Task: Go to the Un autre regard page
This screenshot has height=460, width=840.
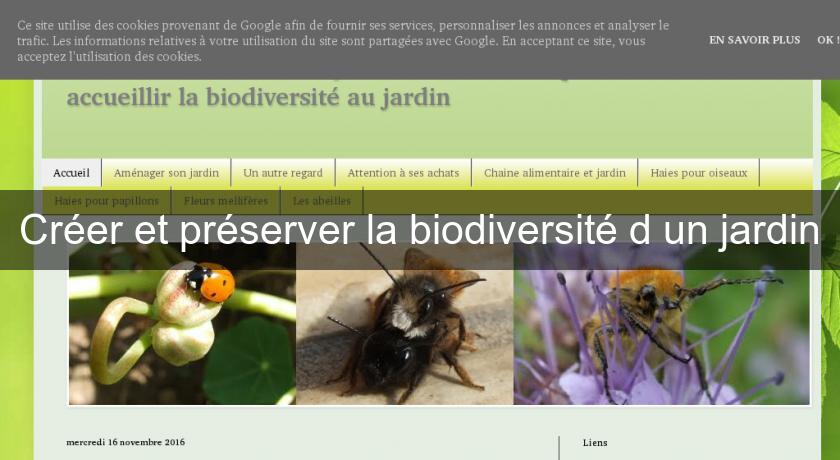Action: pos(283,173)
